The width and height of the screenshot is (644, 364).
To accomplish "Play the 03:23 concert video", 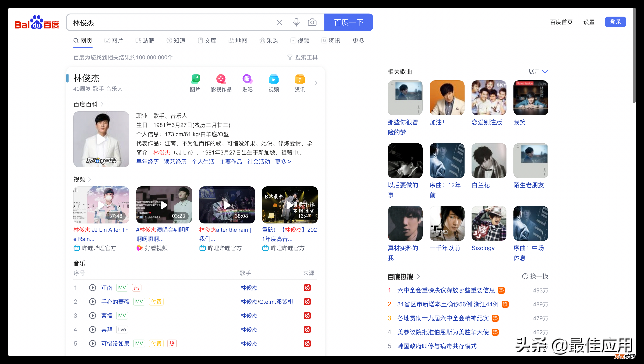I will tap(164, 205).
